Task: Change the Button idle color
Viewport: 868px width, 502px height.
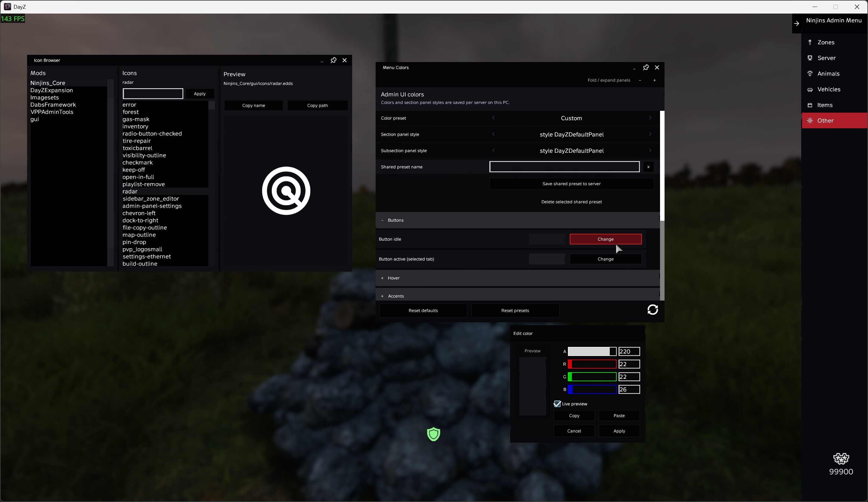Action: click(606, 239)
